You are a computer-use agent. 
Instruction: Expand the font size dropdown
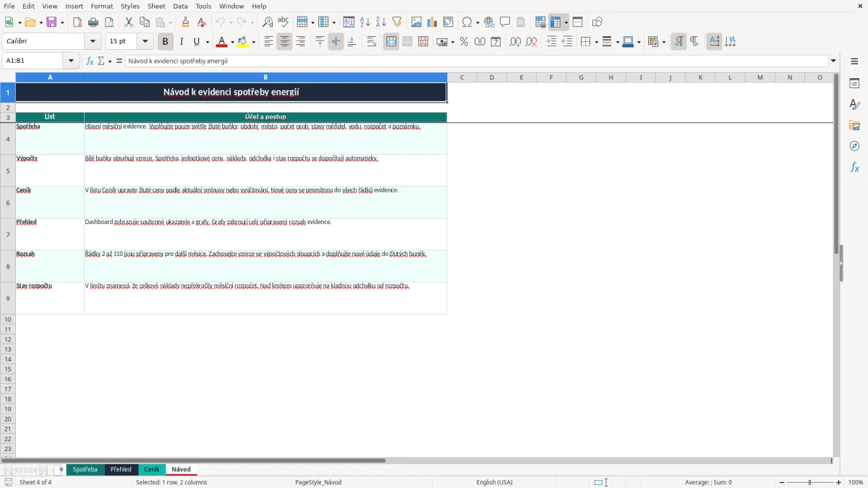(x=145, y=42)
